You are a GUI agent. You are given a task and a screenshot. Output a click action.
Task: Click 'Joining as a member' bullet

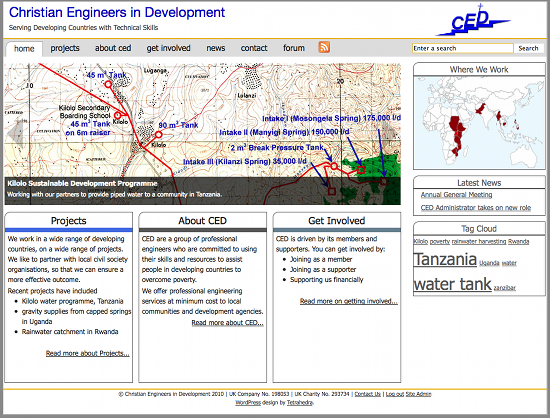[x=321, y=259]
